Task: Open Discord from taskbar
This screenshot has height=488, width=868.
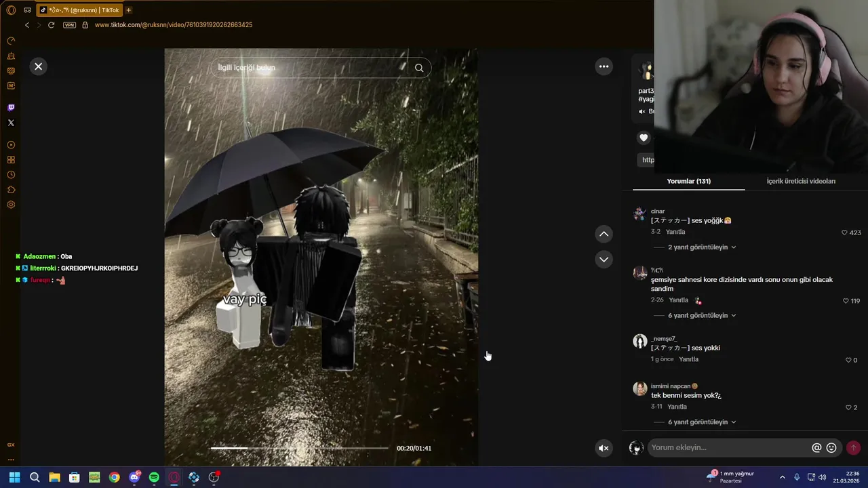Action: click(x=134, y=477)
